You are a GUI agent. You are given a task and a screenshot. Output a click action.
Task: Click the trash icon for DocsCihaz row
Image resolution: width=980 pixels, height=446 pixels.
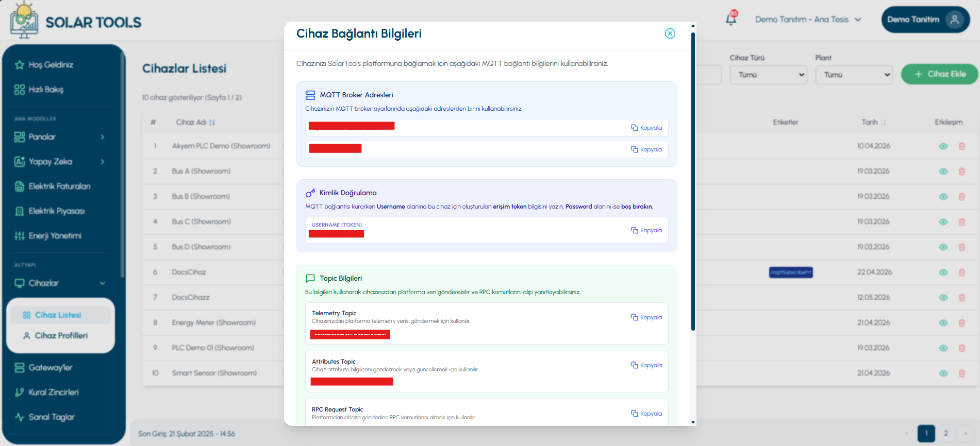pos(961,272)
